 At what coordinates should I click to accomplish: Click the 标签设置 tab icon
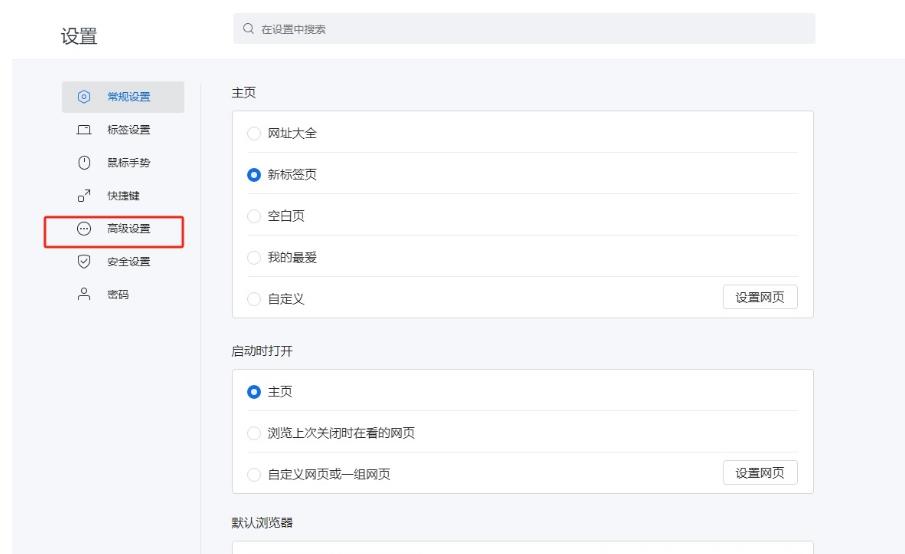click(x=84, y=130)
